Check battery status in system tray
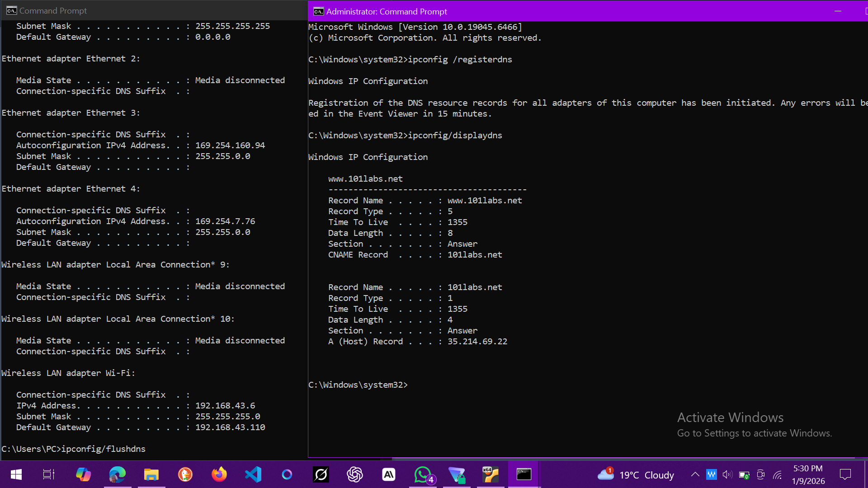Screen dimensions: 868x488 (x=744, y=475)
